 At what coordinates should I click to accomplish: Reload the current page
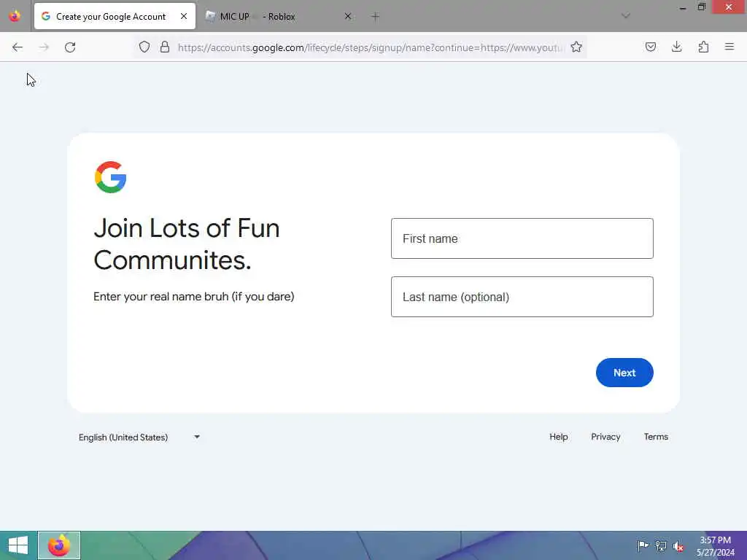pos(70,47)
